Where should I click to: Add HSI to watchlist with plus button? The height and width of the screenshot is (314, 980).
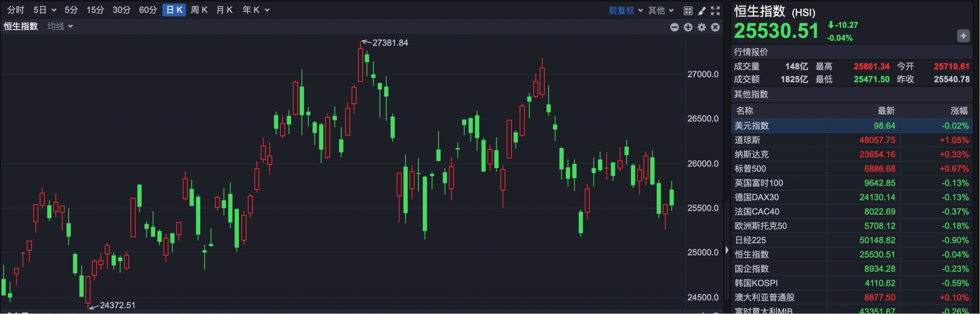(963, 36)
